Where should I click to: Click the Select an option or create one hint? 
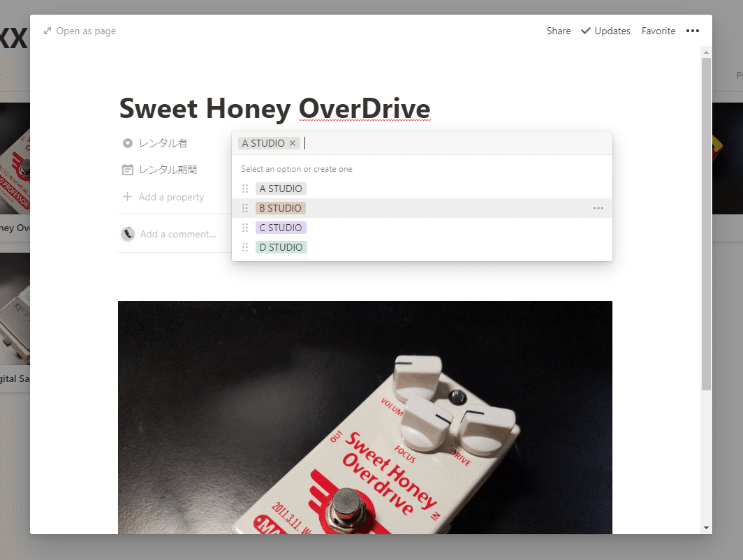pyautogui.click(x=297, y=169)
